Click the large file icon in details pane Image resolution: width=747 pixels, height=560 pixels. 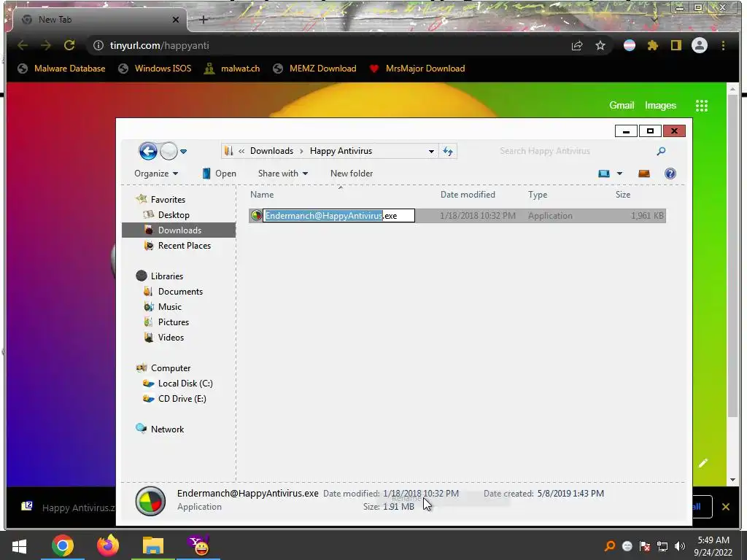click(x=150, y=501)
